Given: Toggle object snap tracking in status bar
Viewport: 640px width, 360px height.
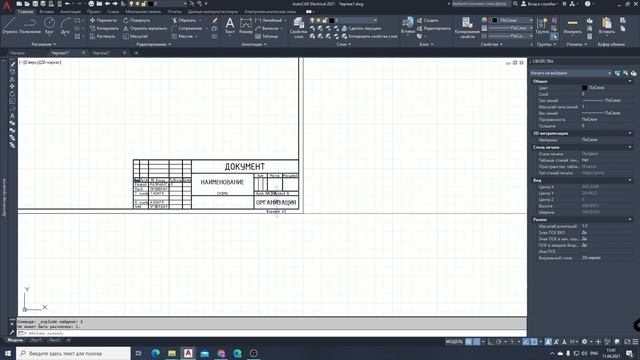Looking at the screenshot, I should pyautogui.click(x=526, y=341).
